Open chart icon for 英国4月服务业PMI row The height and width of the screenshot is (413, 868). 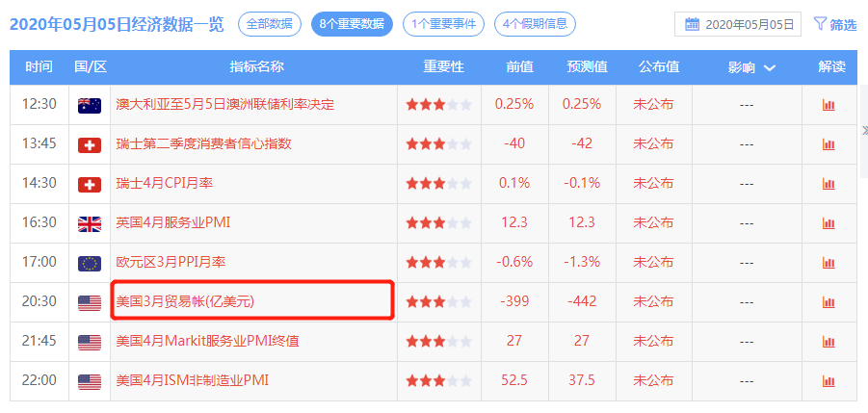click(829, 224)
